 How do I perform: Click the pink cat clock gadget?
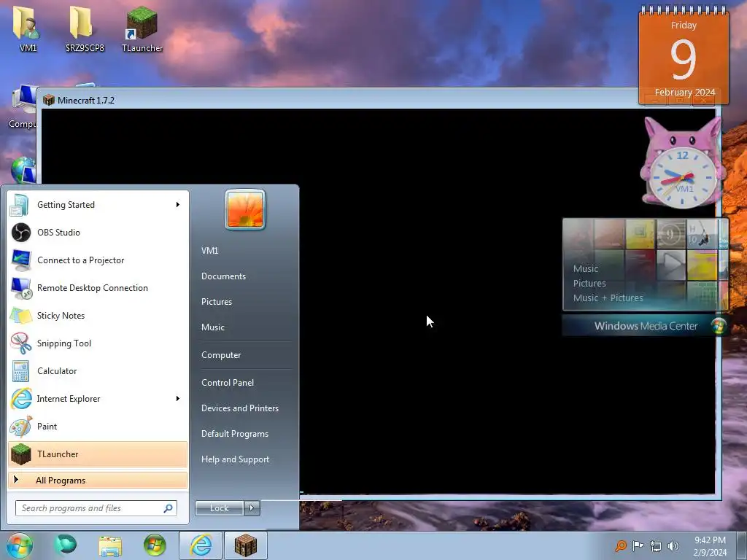click(x=682, y=162)
